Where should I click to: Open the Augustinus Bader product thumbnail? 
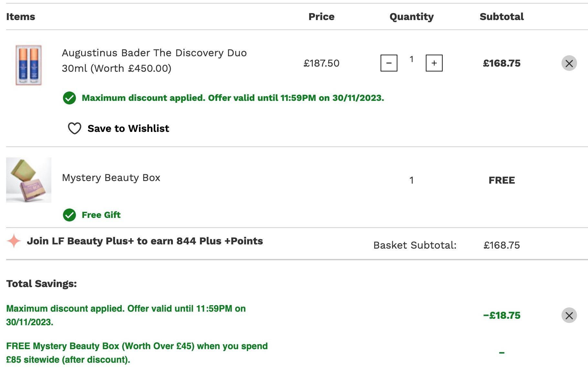29,65
